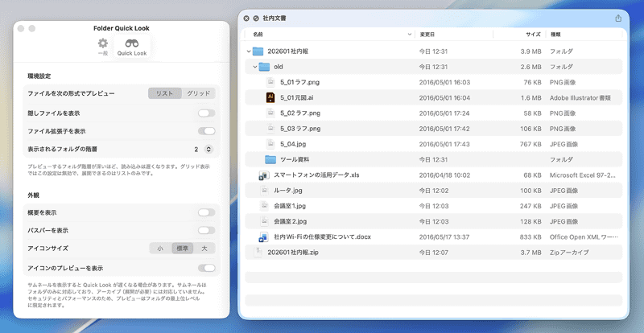Screen dimensions: 644x333
Task: Close the 社内文書 preview window
Action: (x=246, y=18)
